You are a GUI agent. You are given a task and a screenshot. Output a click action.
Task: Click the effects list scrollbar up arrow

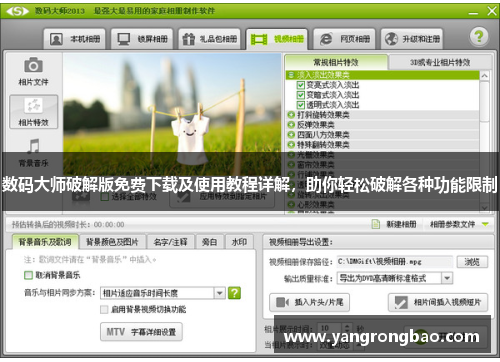point(484,76)
